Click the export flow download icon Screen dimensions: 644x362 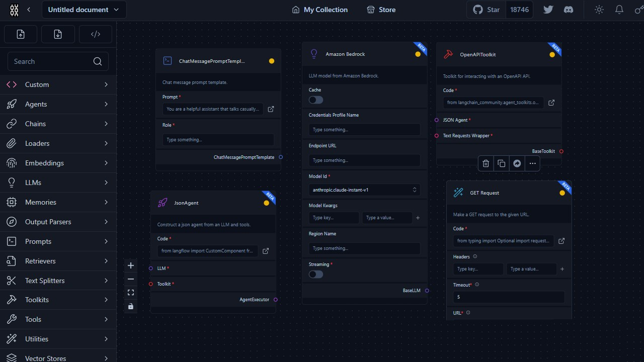pyautogui.click(x=58, y=34)
